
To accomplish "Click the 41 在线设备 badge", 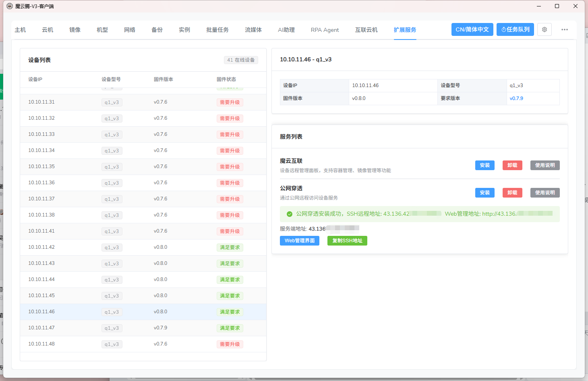I will pyautogui.click(x=241, y=60).
